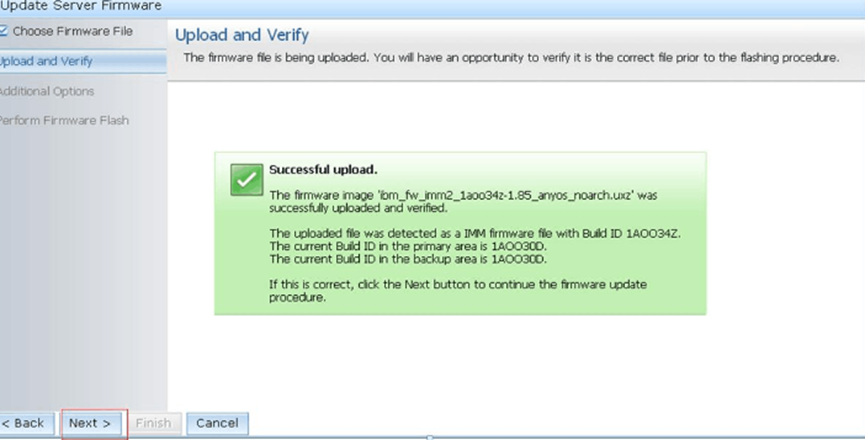Open the Perform Firmware Flash step
The height and width of the screenshot is (440, 865).
pos(64,120)
